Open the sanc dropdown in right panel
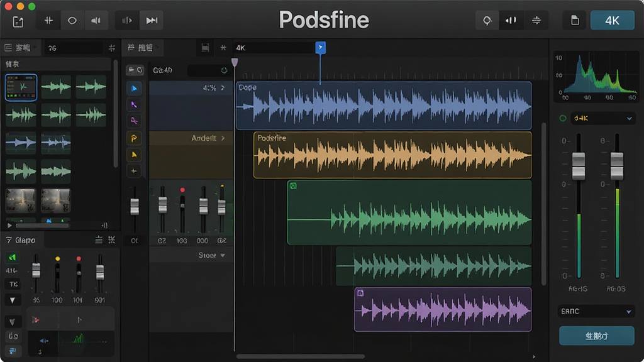Viewport: 644px width, 362px height. coord(596,312)
